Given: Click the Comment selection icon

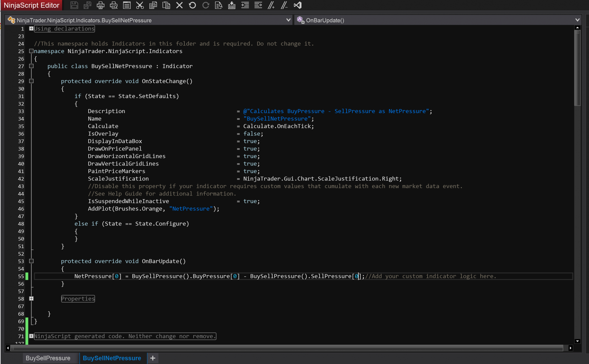Looking at the screenshot, I should [271, 5].
